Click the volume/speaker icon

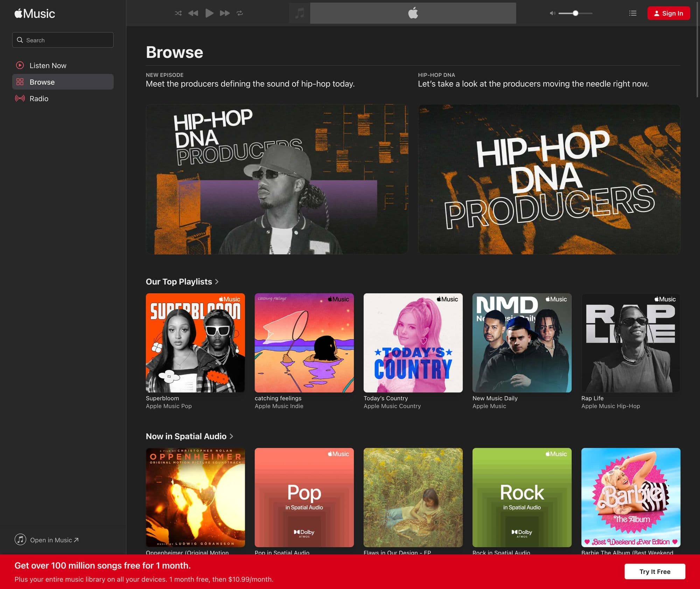552,13
